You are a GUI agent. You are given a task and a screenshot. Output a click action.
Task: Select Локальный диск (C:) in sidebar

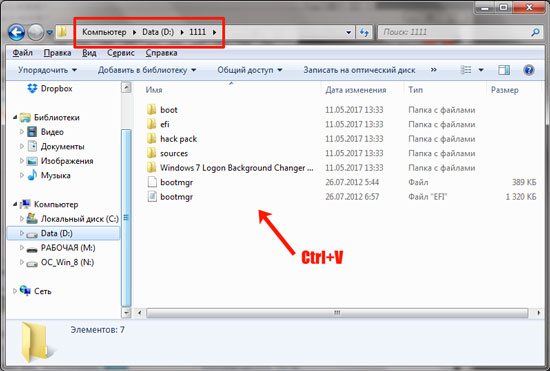coord(73,219)
